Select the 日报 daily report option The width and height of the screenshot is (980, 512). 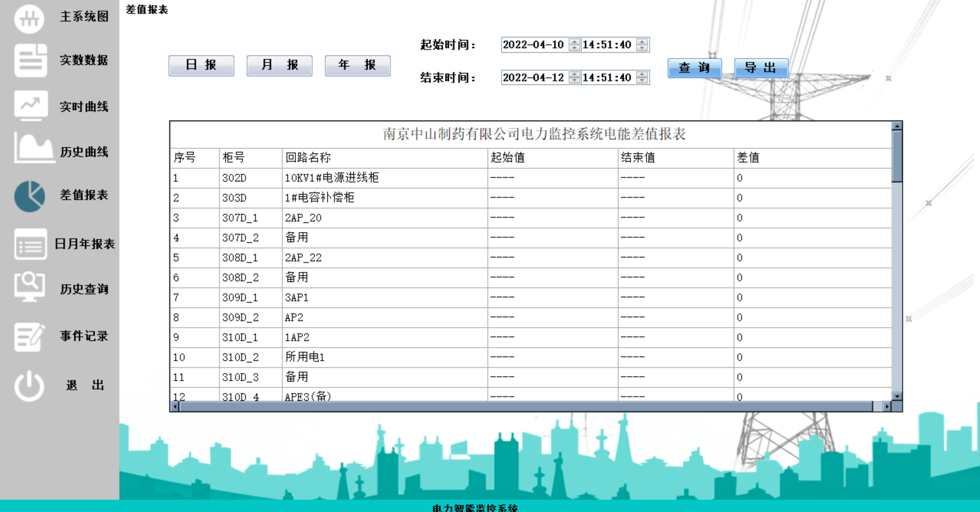[201, 65]
